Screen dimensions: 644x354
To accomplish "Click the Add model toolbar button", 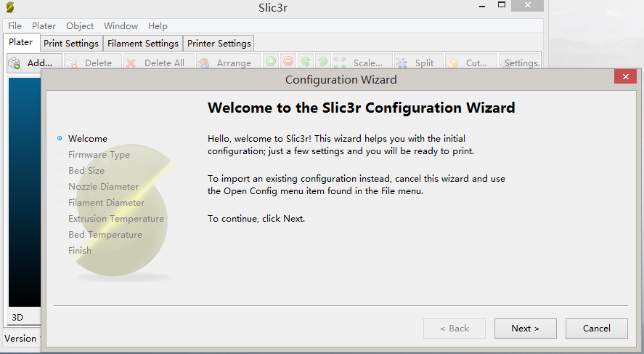I will [33, 63].
